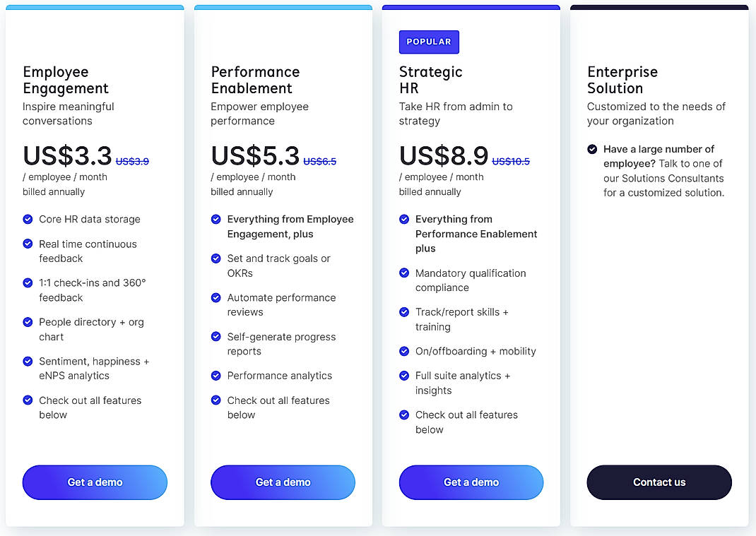Select the checkmark next to Performance analytics
The width and height of the screenshot is (756, 536).
(x=215, y=376)
